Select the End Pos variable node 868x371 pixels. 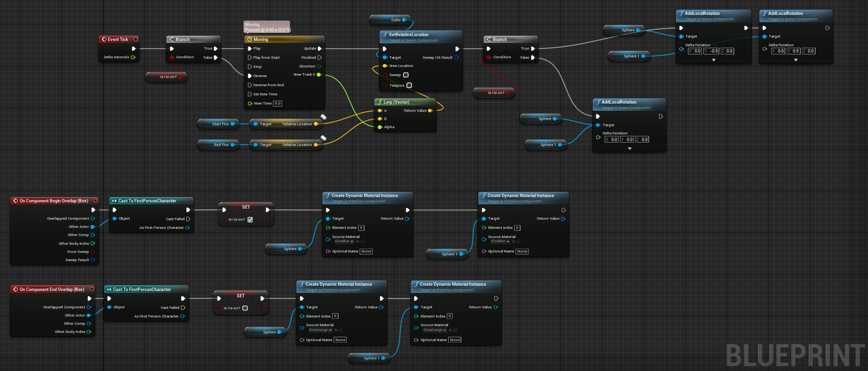218,145
